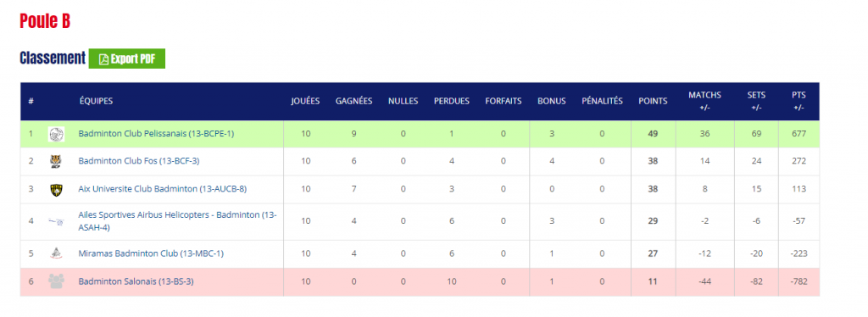The image size is (868, 317).
Task: Open Ailes Sportives Airbus Helicopters link
Action: pos(178,220)
